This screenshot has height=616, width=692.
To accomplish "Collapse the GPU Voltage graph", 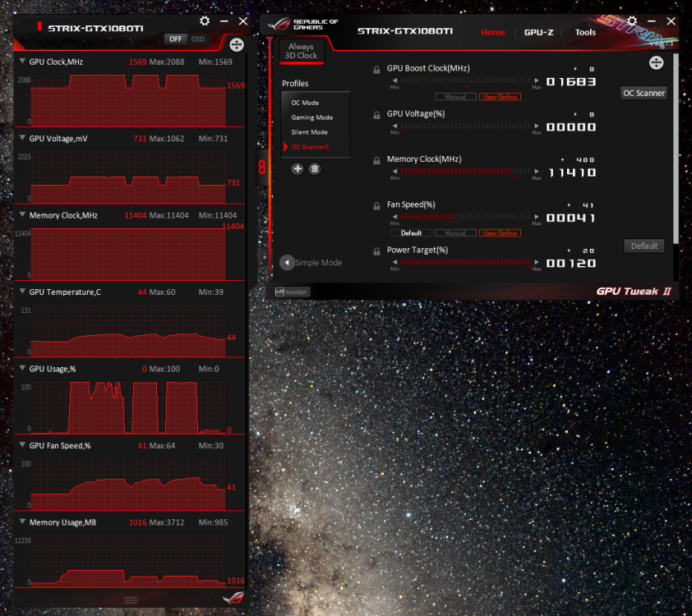I will pyautogui.click(x=22, y=138).
